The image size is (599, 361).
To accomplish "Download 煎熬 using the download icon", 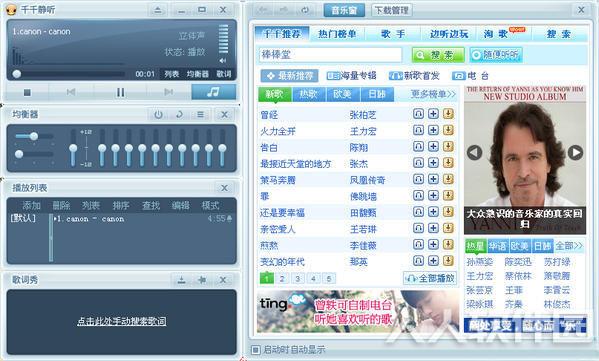I will 448,244.
